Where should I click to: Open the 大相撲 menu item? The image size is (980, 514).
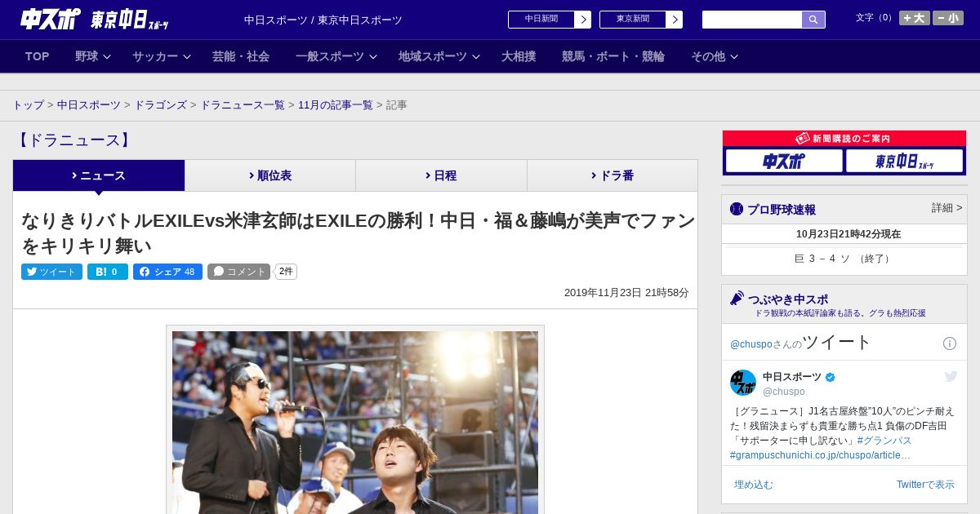point(519,56)
